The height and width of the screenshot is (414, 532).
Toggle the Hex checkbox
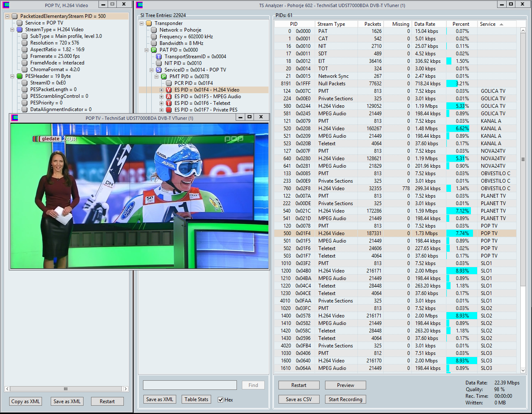coord(221,400)
